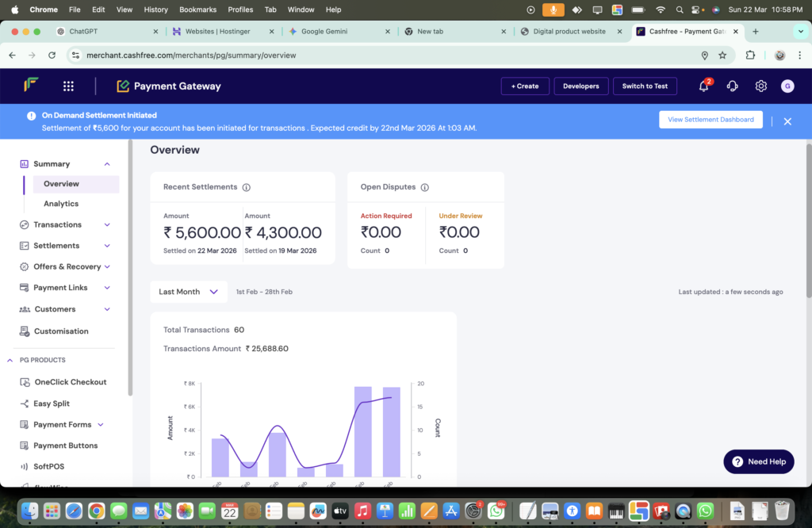Open the apps grid launcher icon
The image size is (812, 528).
[x=68, y=86]
